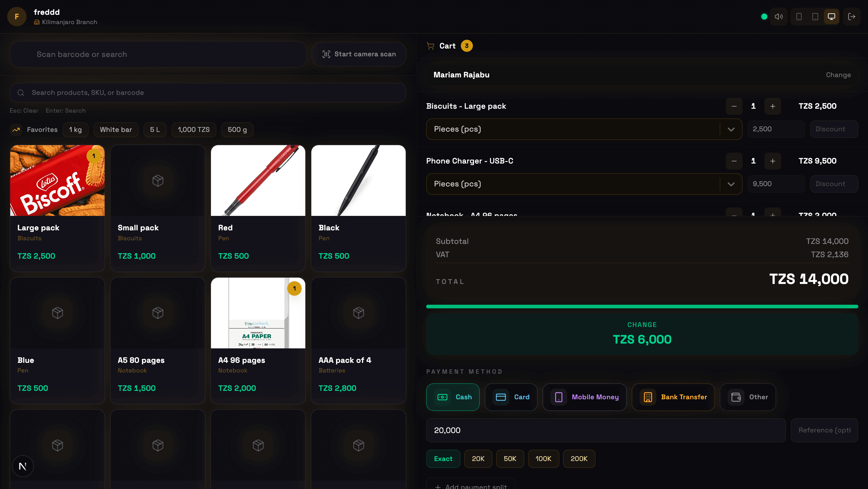
Task: Click the cart icon
Action: (x=430, y=46)
